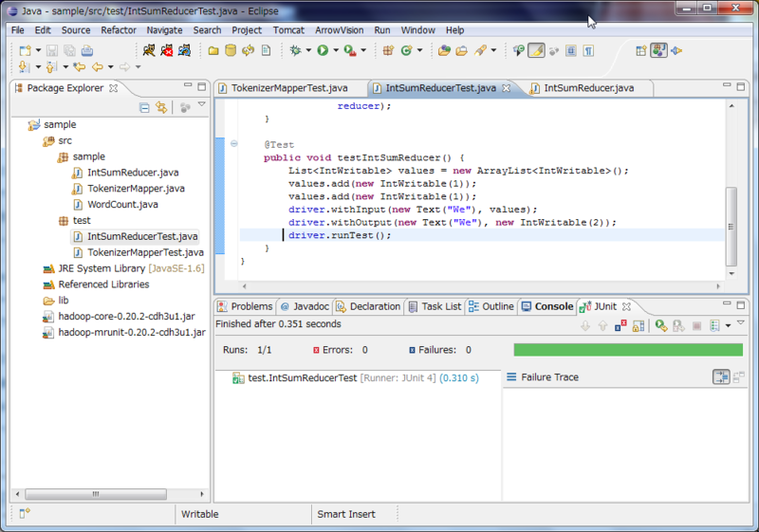Image resolution: width=759 pixels, height=532 pixels.
Task: Click the Open Perspective icon
Action: tap(641, 50)
